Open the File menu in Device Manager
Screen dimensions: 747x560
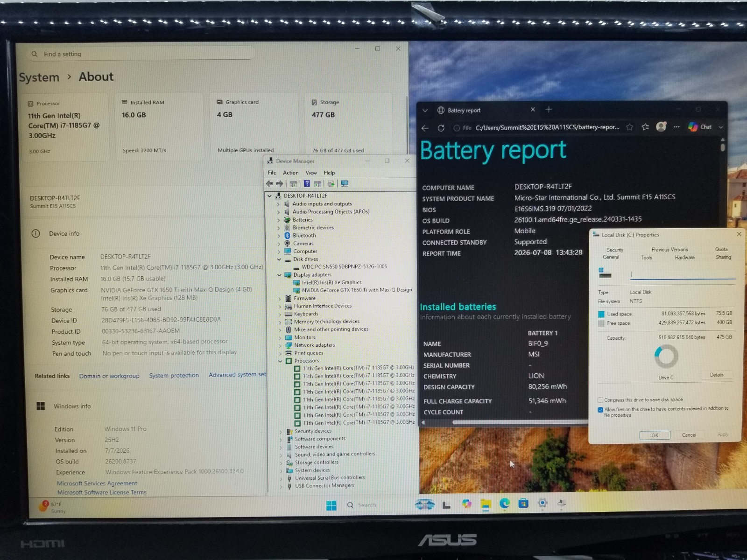272,173
